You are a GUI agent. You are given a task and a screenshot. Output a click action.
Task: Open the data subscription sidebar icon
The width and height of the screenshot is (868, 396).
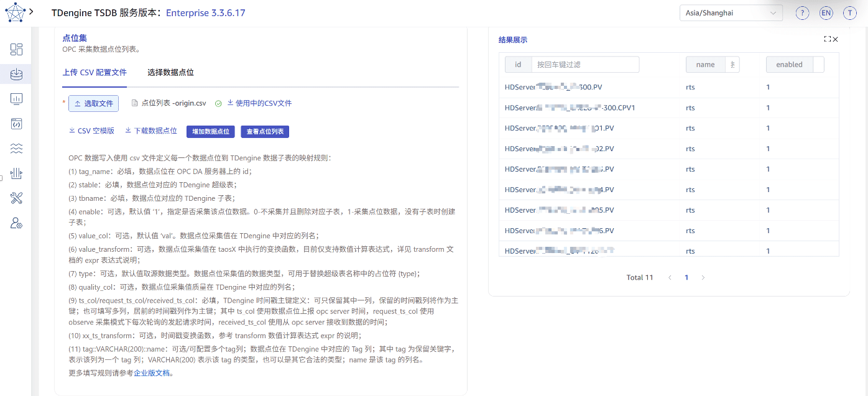17,173
